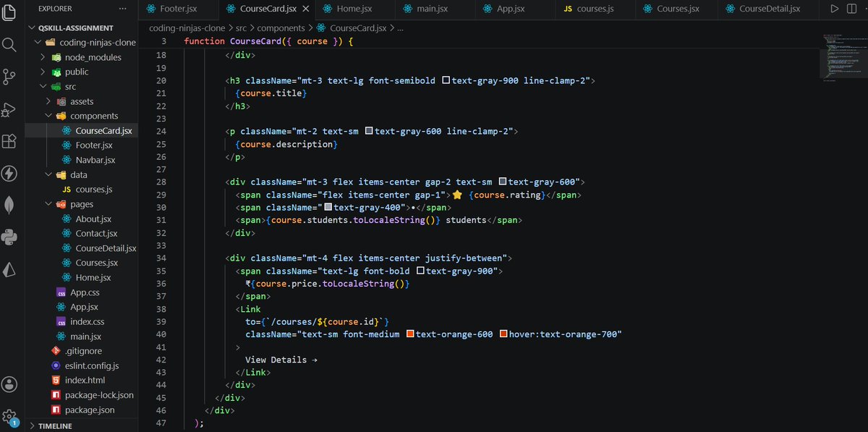This screenshot has width=868, height=432.
Task: Open index.html in the Explorer tree
Action: pyautogui.click(x=85, y=380)
